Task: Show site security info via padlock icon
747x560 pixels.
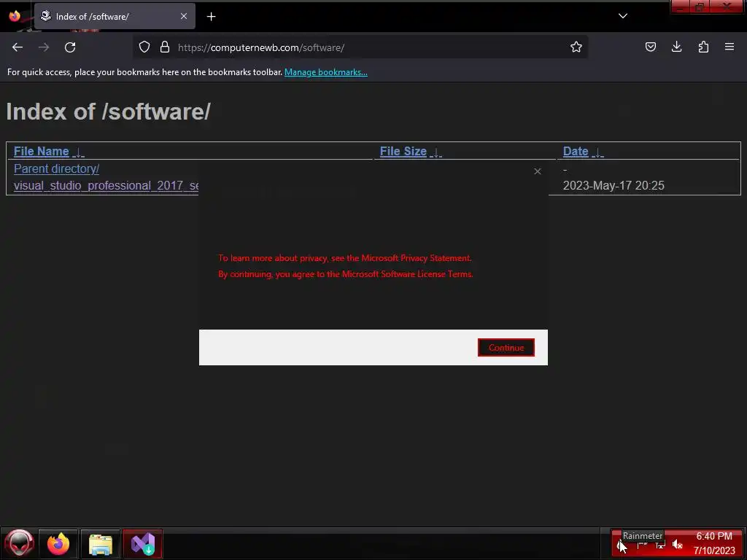Action: [x=165, y=47]
